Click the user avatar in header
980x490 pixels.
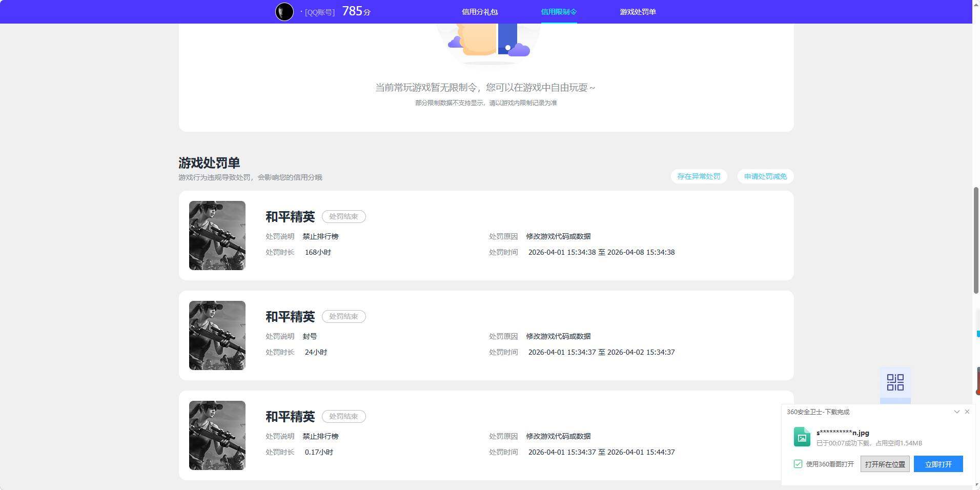tap(284, 11)
